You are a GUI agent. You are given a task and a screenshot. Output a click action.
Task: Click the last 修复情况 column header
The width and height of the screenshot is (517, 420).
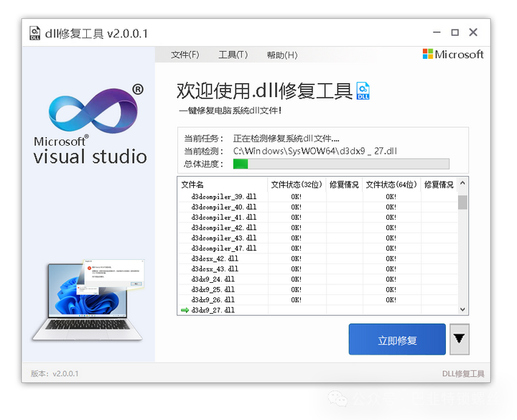pyautogui.click(x=439, y=185)
